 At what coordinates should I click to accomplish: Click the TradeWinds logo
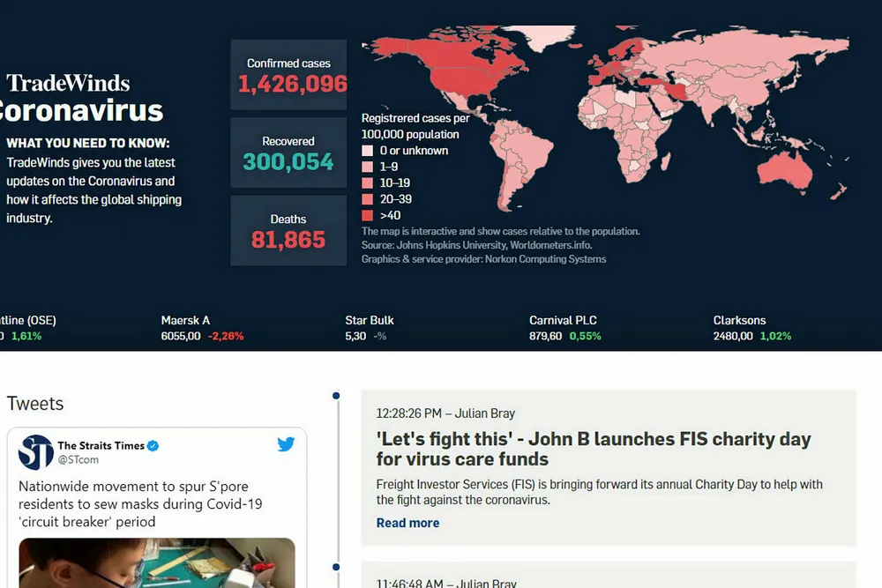click(x=68, y=84)
